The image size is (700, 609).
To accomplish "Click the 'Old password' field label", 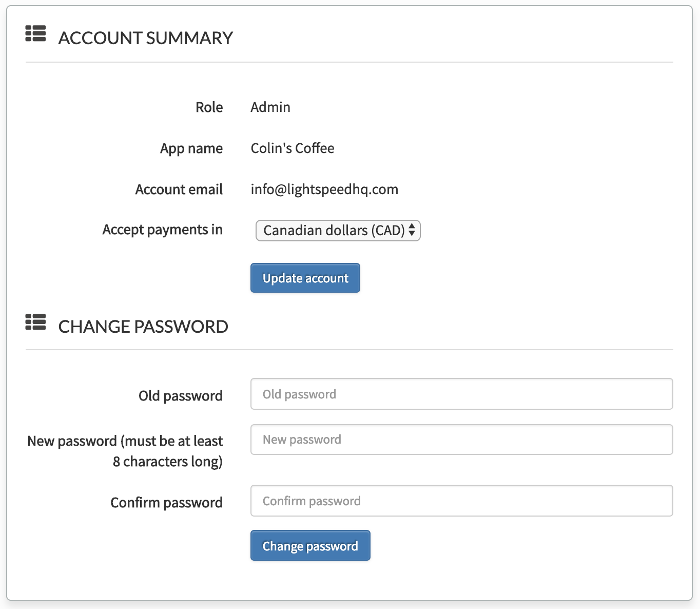I will tap(180, 396).
